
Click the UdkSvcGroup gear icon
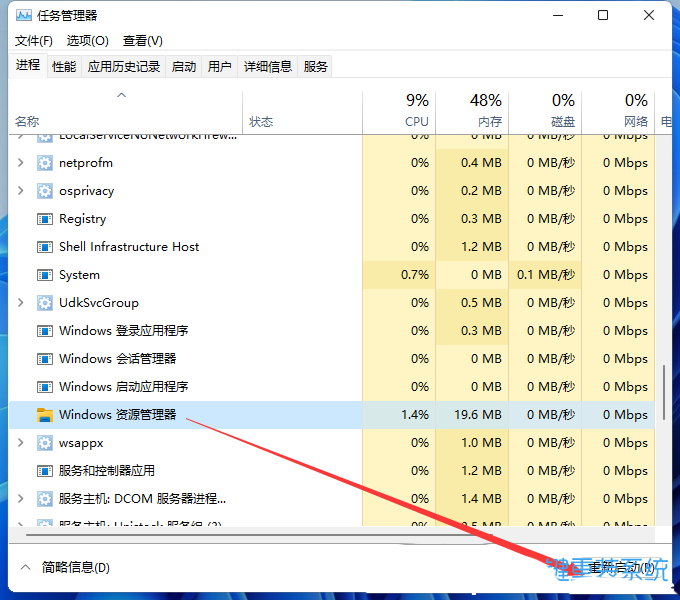tap(45, 303)
